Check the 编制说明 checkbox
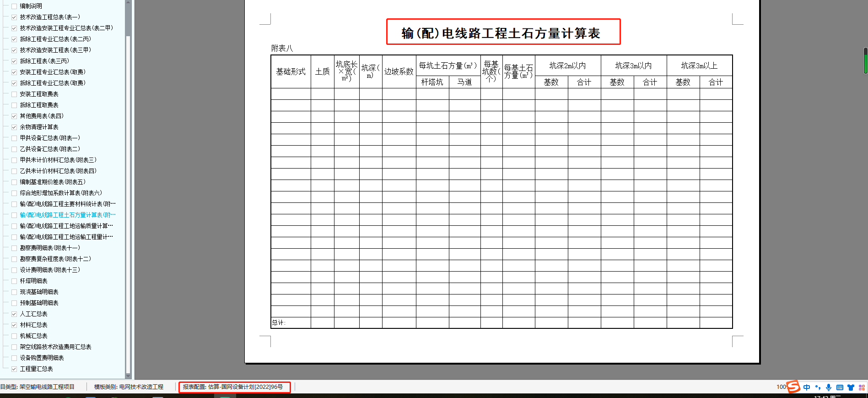868x398 pixels. 14,6
